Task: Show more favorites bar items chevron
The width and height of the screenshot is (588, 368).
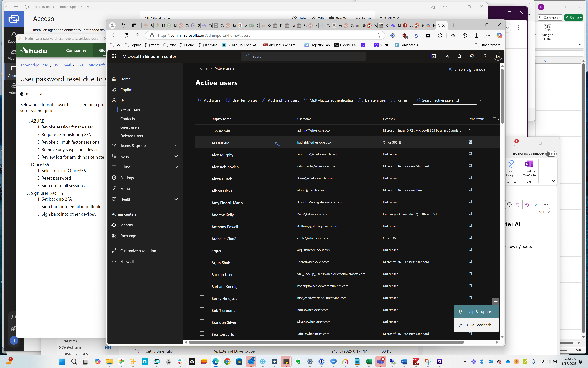Action: click(x=464, y=45)
